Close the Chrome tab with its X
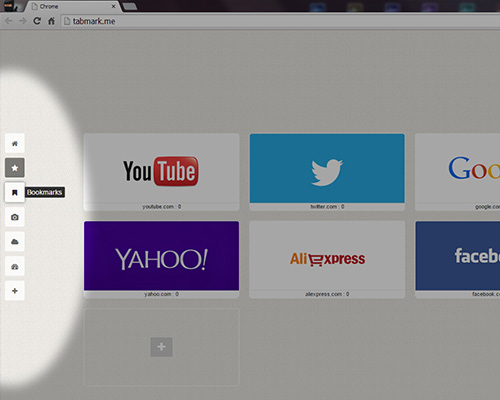 tap(113, 6)
